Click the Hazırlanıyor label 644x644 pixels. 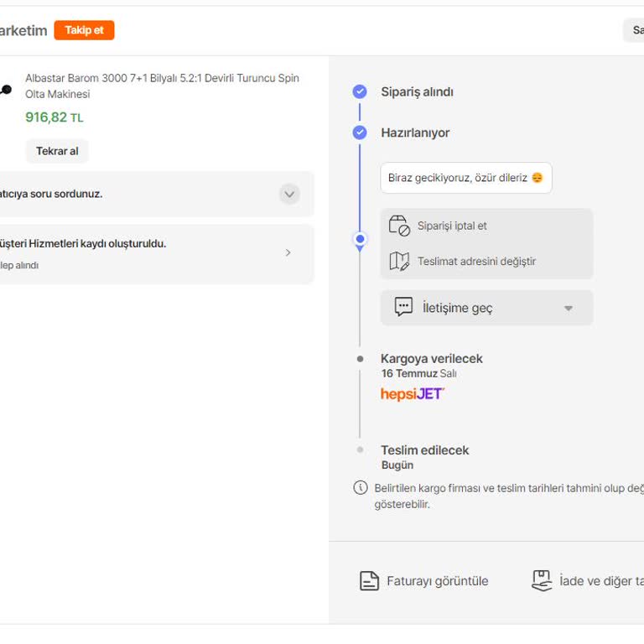click(415, 132)
